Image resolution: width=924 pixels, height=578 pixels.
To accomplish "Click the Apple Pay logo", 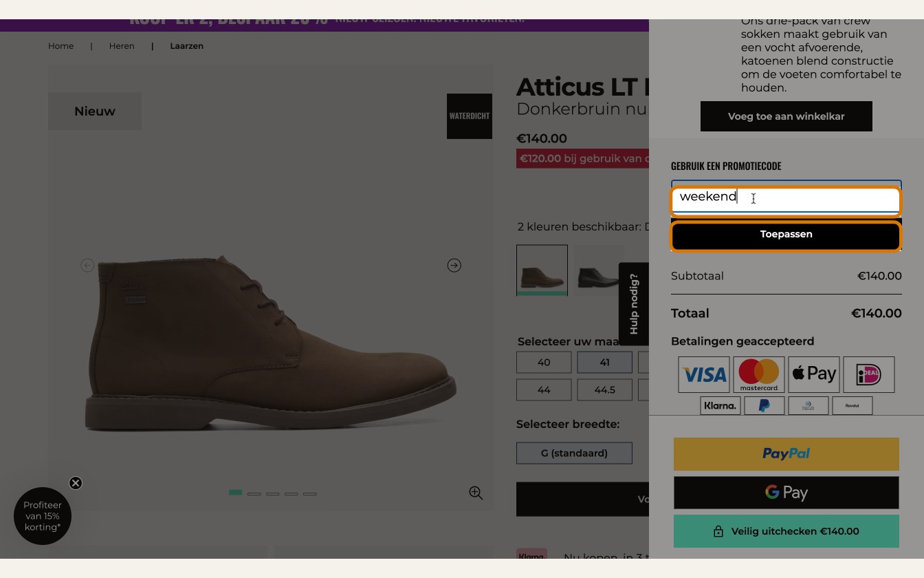I will click(x=814, y=374).
